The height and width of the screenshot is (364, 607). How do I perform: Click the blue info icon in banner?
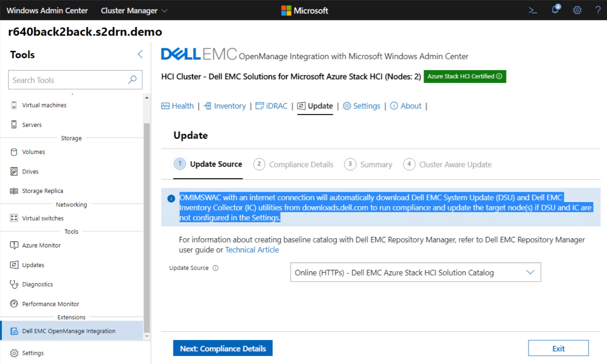171,198
